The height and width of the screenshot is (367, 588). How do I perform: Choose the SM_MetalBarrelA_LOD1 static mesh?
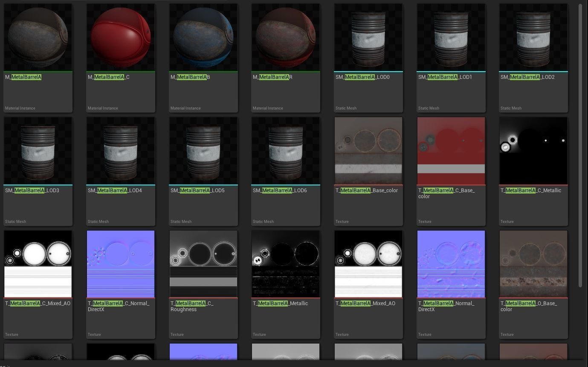click(x=451, y=58)
